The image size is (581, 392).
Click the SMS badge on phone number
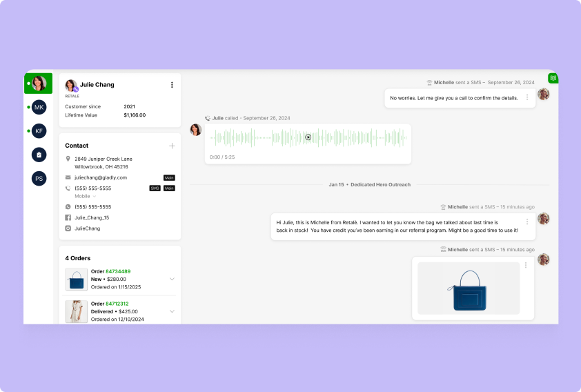point(155,188)
